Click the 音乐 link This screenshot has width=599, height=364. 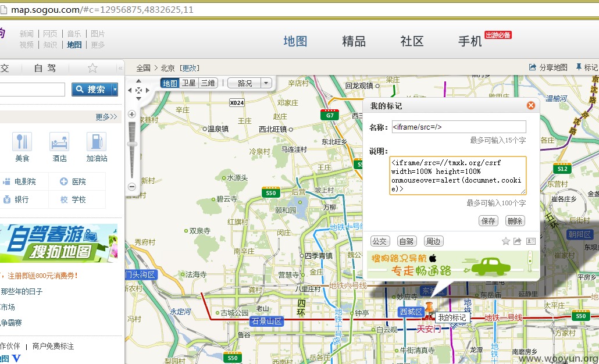(x=74, y=34)
